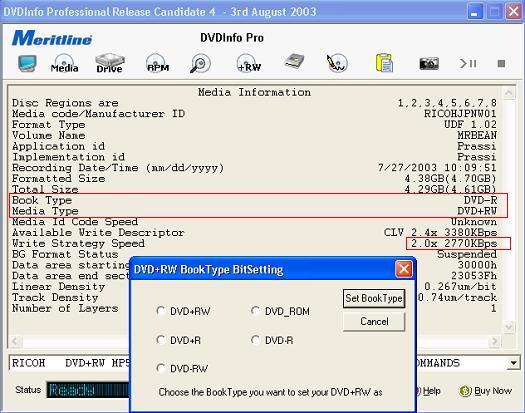Click the clipboard copy icon
The height and width of the screenshot is (413, 525).
coord(384,63)
